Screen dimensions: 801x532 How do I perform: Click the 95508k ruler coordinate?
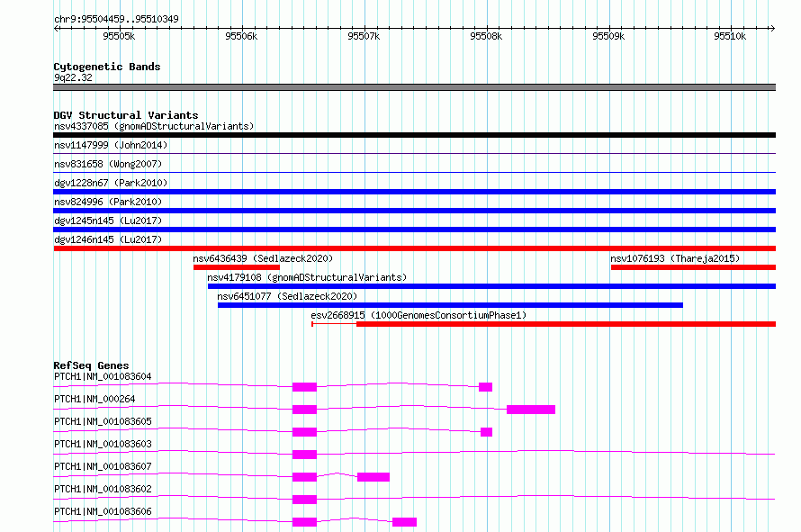point(486,36)
